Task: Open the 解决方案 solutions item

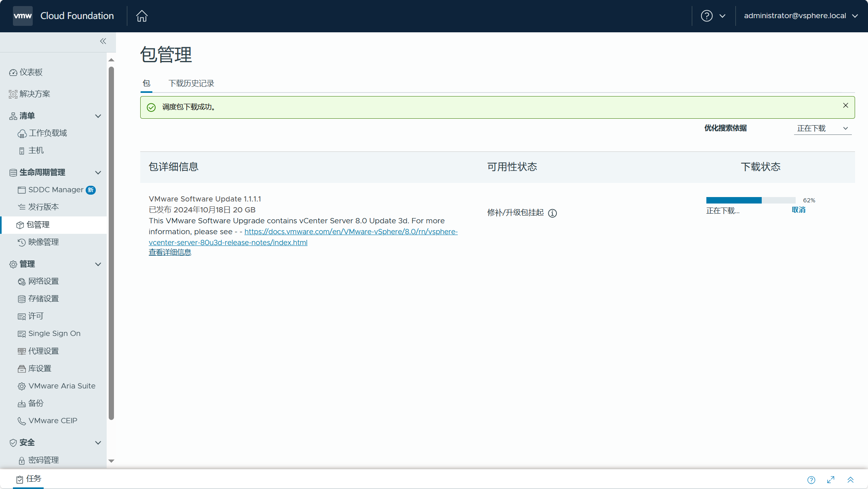Action: [x=30, y=94]
